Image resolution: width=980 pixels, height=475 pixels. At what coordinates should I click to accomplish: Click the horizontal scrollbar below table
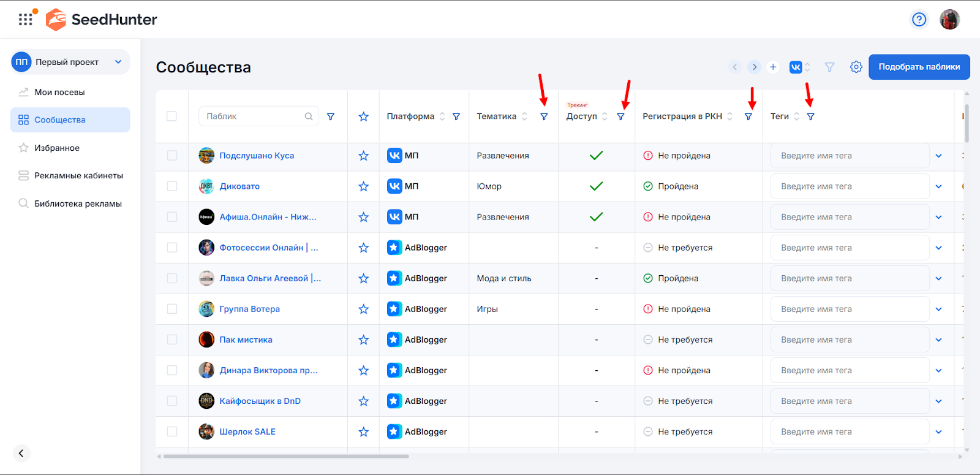(286, 456)
